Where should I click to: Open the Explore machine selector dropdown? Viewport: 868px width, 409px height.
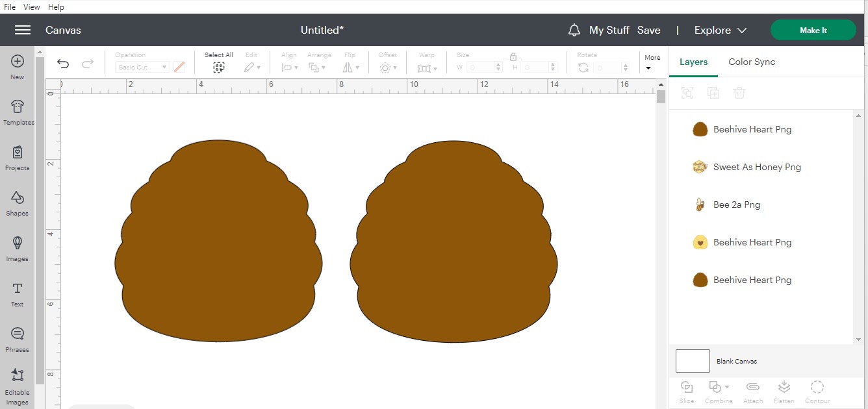click(x=720, y=30)
